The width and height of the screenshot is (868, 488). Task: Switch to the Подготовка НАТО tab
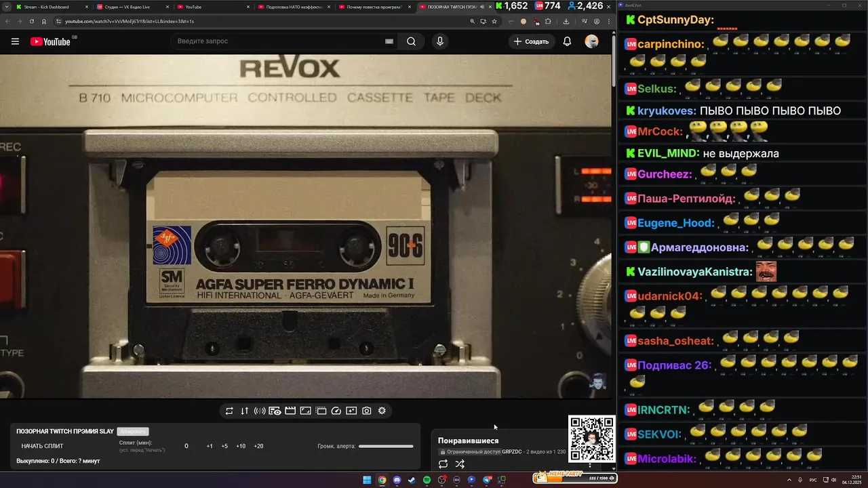pyautogui.click(x=295, y=7)
